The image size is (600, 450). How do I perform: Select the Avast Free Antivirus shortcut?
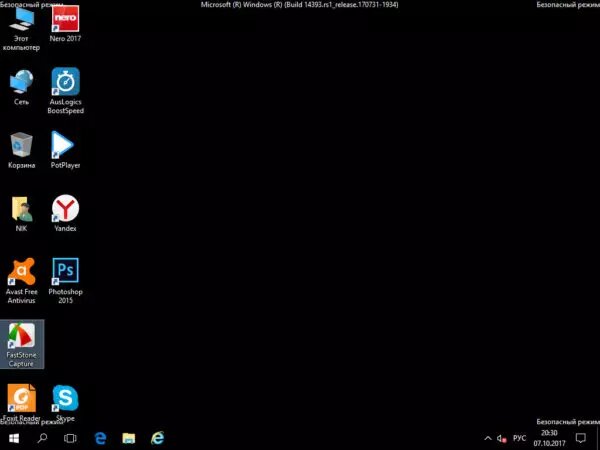pyautogui.click(x=21, y=281)
